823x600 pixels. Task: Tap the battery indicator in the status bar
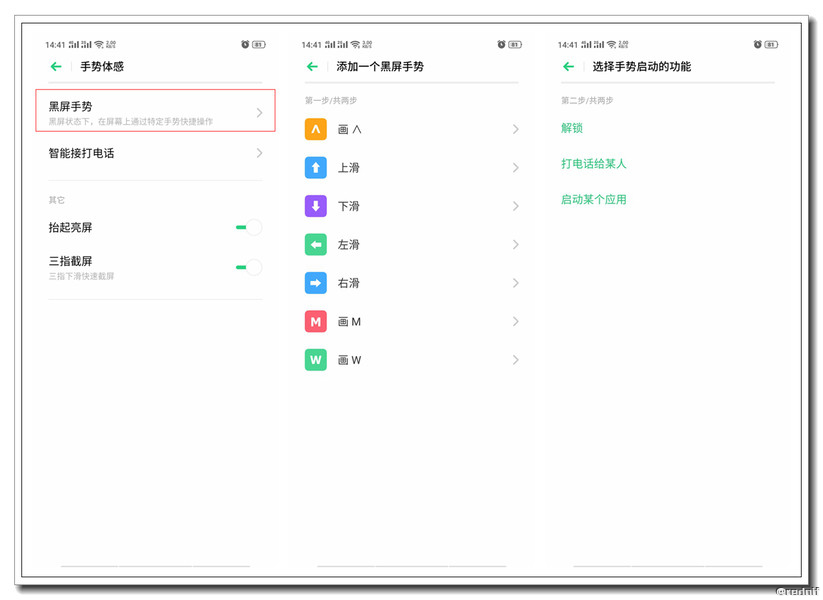(767, 44)
